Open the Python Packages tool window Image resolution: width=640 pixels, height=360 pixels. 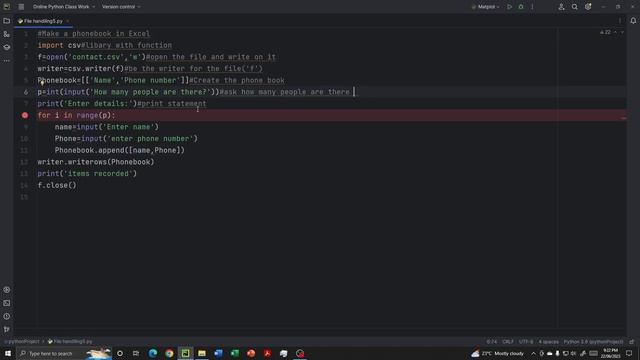click(x=7, y=290)
